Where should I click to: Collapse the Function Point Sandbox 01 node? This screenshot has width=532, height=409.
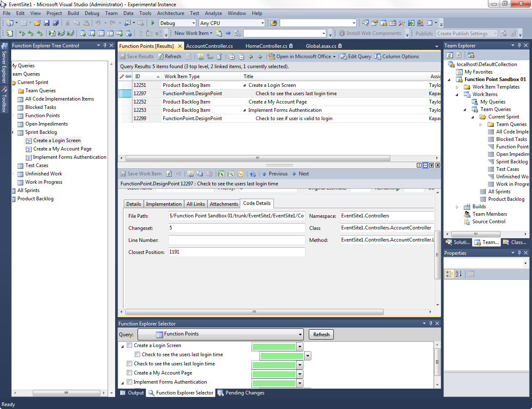click(x=449, y=79)
